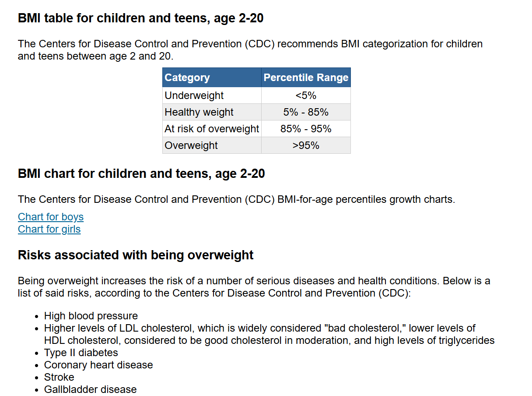532x396 pixels.
Task: Select the Percentile Range column header
Action: [306, 78]
